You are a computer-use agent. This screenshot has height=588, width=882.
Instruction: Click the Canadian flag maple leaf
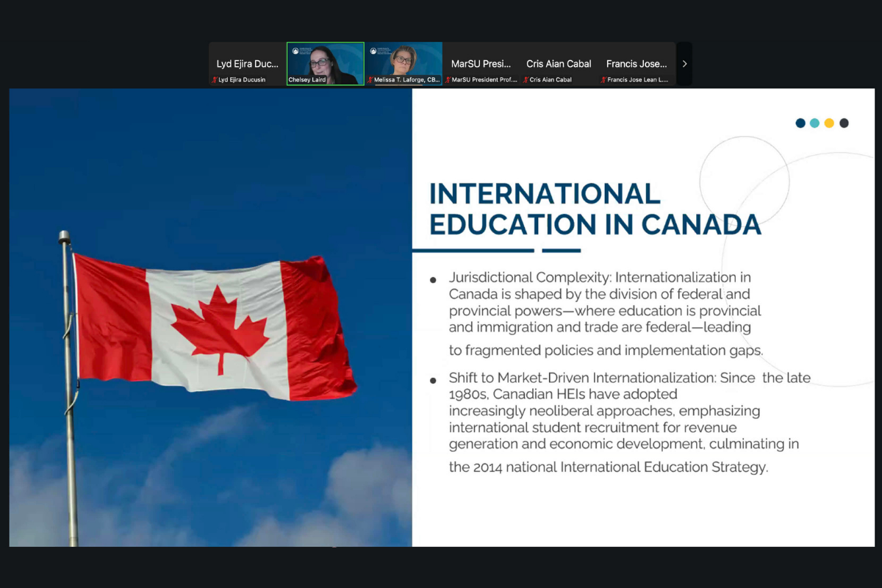point(220,328)
